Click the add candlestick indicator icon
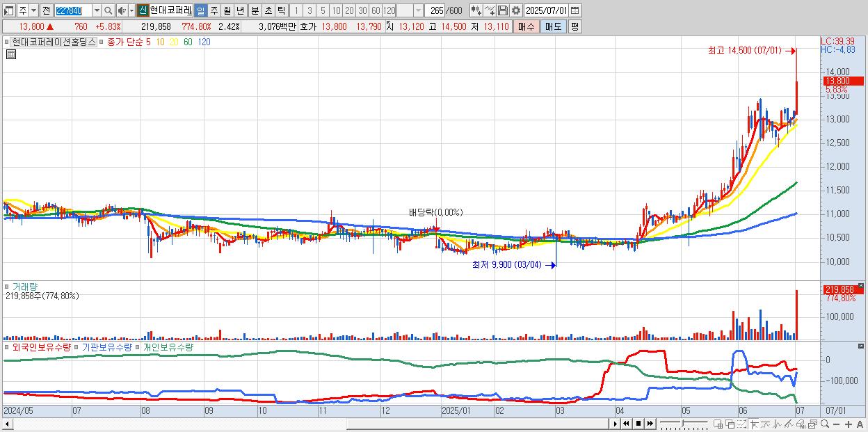The image size is (868, 432). tap(476, 10)
